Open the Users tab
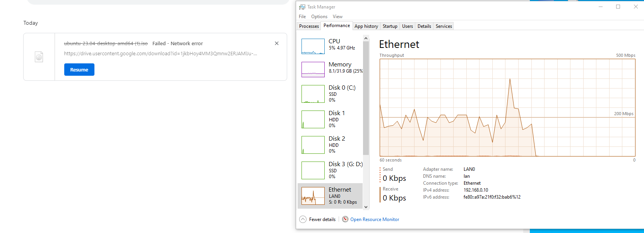The image size is (644, 233). click(x=408, y=26)
